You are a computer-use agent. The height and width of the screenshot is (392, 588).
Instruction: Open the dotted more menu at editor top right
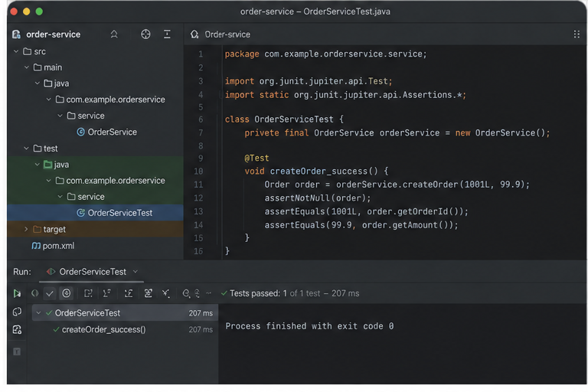(577, 34)
